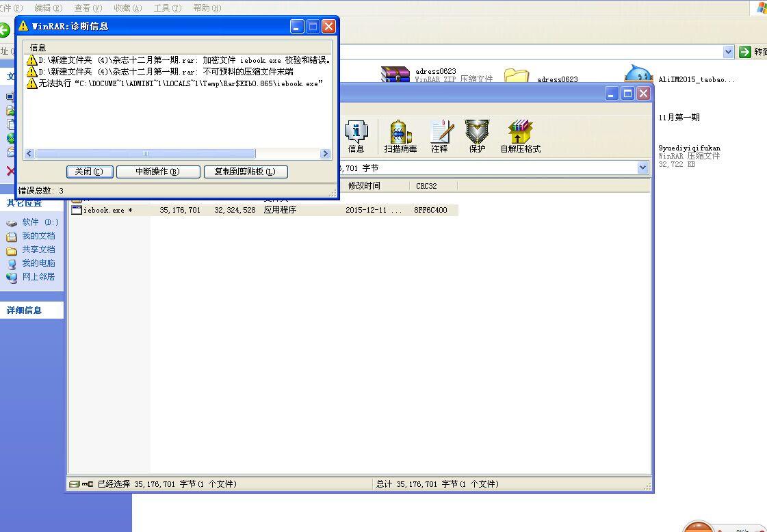Click the green 转到 go arrow
This screenshot has height=532, width=767.
(x=744, y=51)
